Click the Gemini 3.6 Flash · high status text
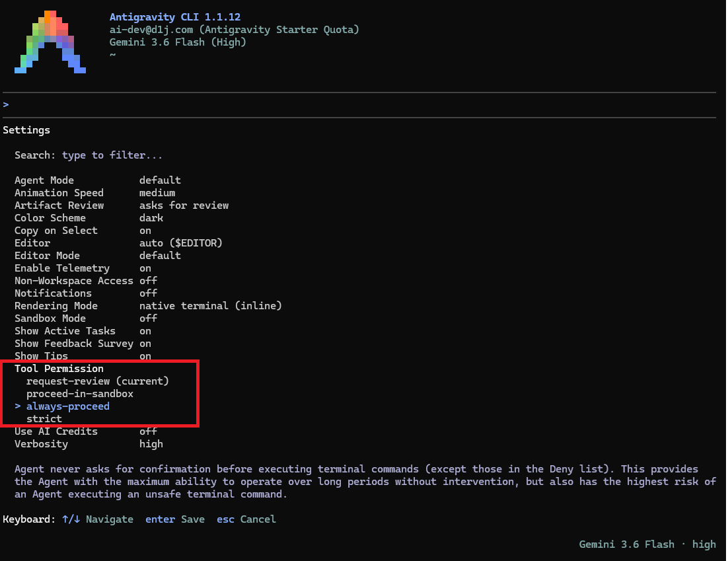 tap(647, 544)
